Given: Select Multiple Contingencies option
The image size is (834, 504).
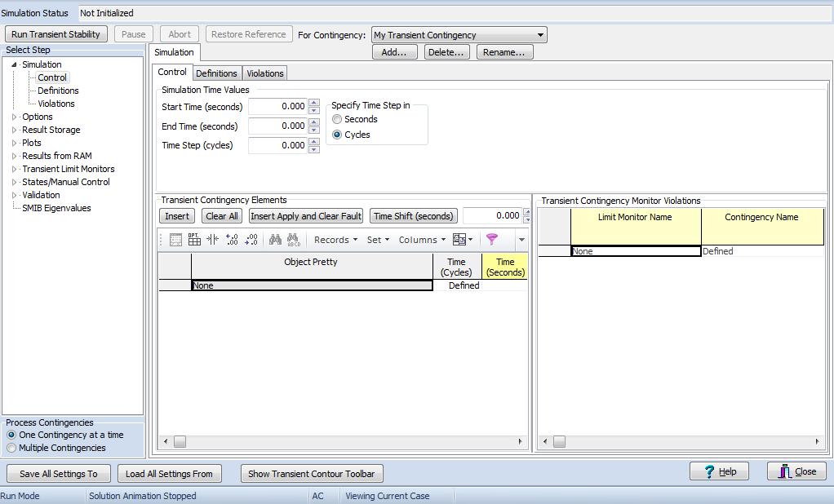Looking at the screenshot, I should point(11,449).
